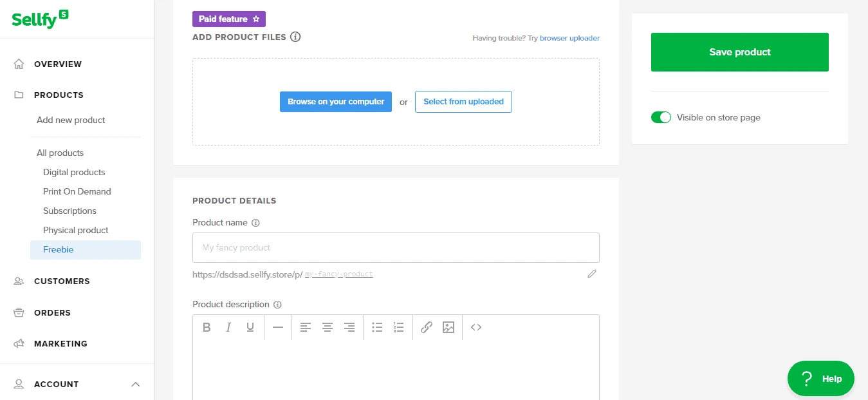Collapse the Account section in sidebar
The height and width of the screenshot is (400, 868).
click(x=135, y=384)
